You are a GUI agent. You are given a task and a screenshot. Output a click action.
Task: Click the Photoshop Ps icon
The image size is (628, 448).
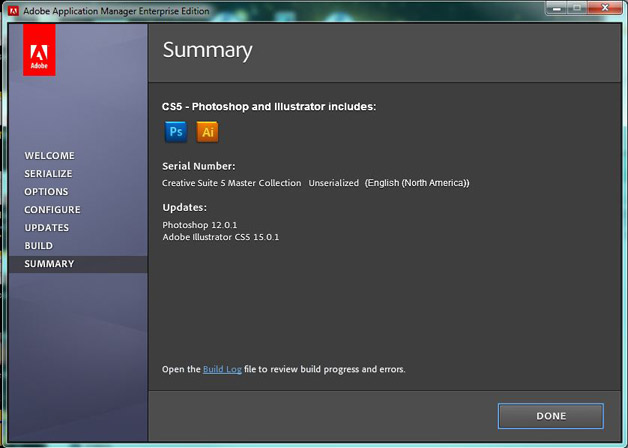tap(176, 132)
